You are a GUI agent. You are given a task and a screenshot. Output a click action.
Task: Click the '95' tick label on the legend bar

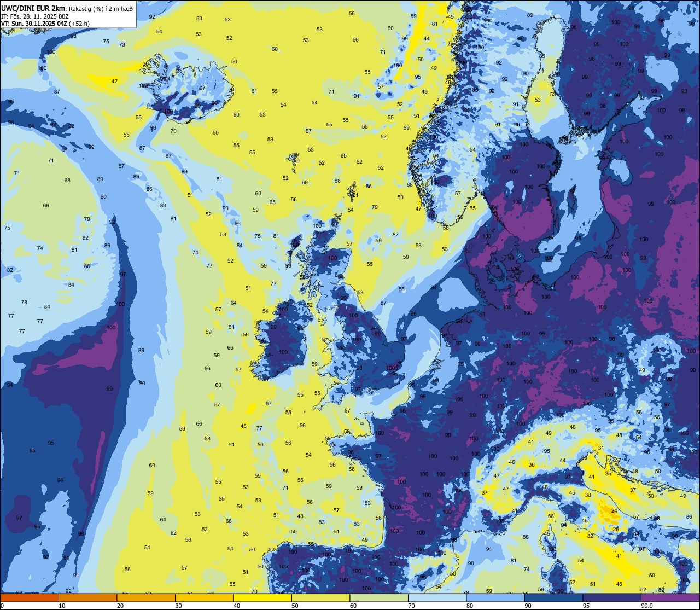(x=587, y=606)
